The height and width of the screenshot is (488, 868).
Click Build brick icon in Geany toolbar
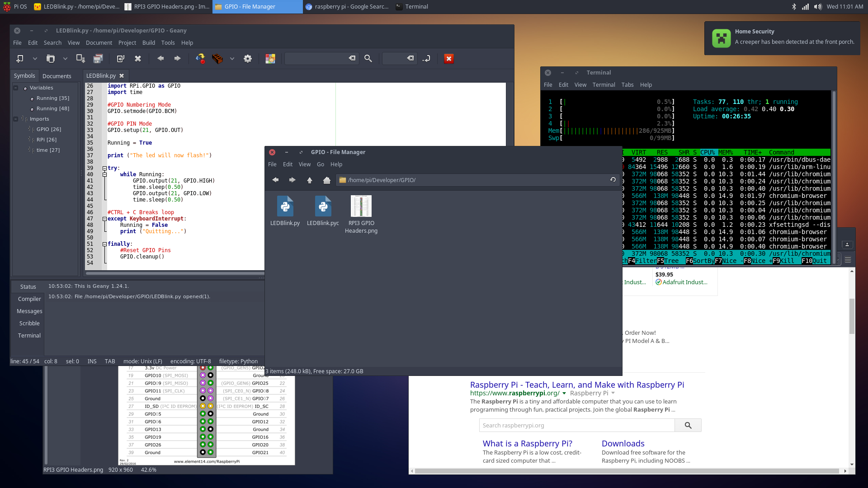pyautogui.click(x=217, y=59)
